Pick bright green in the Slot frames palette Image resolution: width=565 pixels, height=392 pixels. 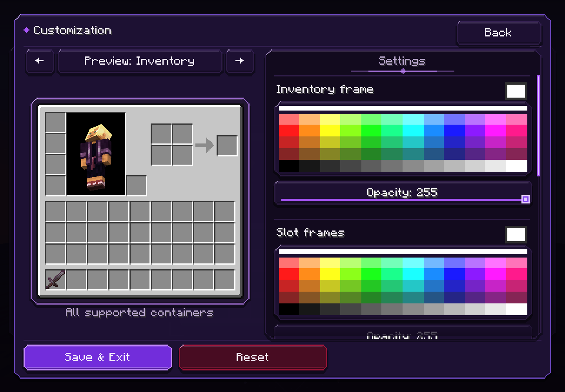[371, 274]
